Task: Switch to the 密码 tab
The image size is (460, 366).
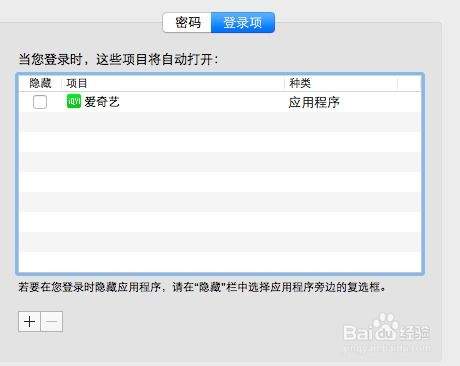Action: (187, 23)
